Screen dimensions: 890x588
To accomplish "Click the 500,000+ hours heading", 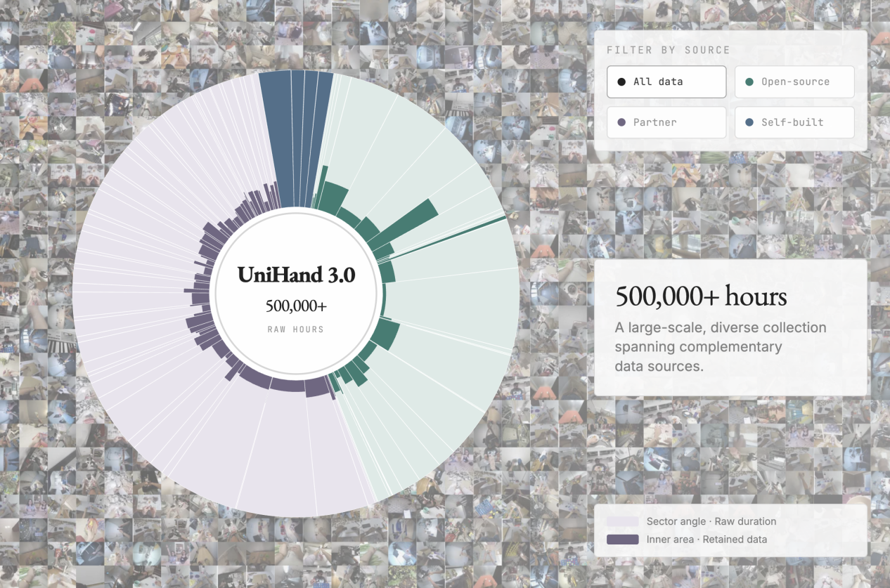I will [x=701, y=296].
